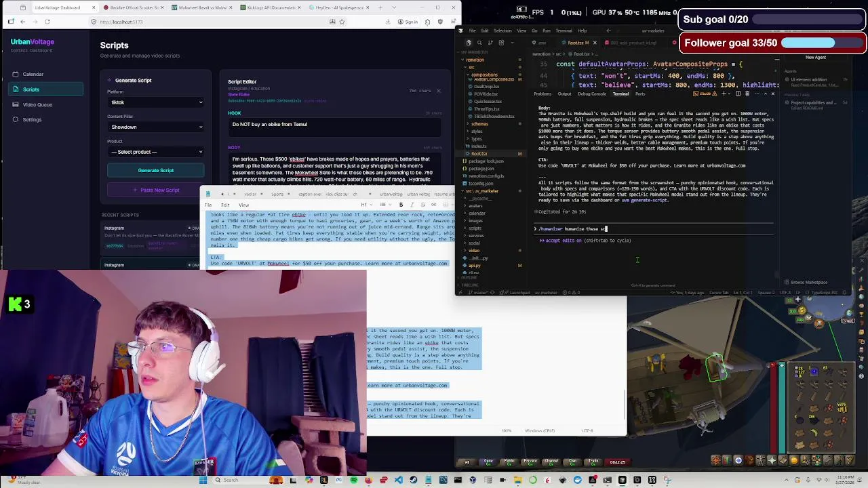Screen dimensions: 868x488
Task: Select the Problems panel tab
Action: coord(542,94)
